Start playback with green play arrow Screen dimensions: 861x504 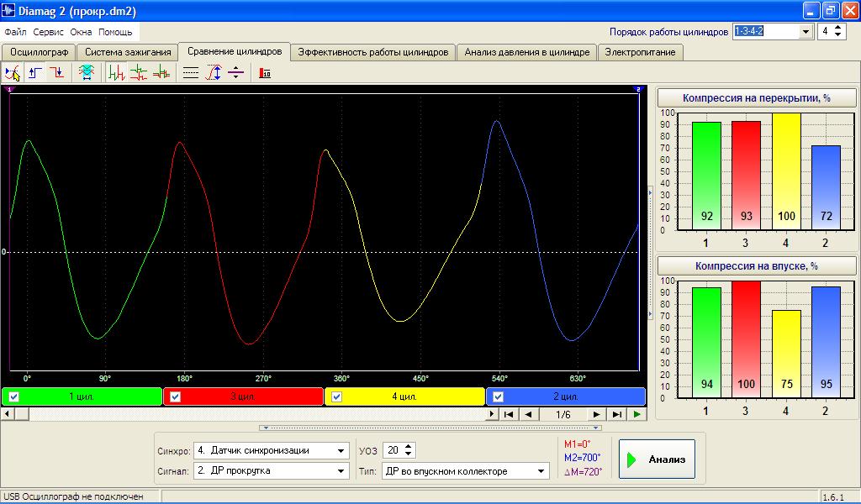[x=637, y=414]
